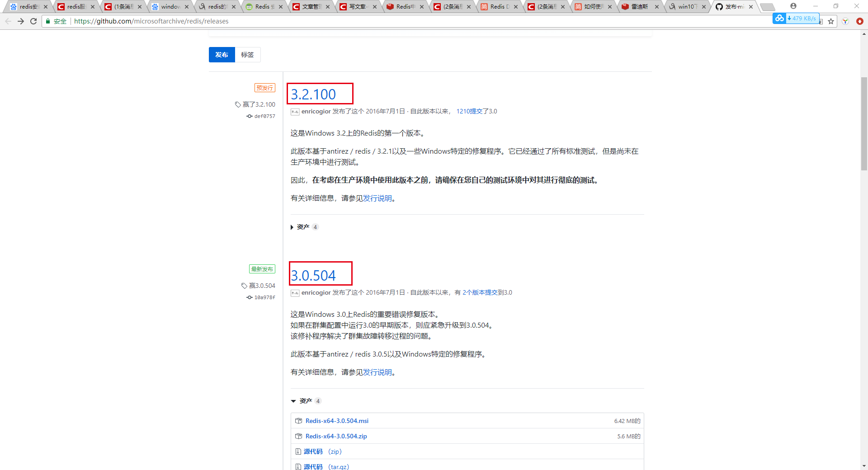Image resolution: width=868 pixels, height=470 pixels.
Task: Click the commit icon beside 10a978f
Action: (x=249, y=297)
